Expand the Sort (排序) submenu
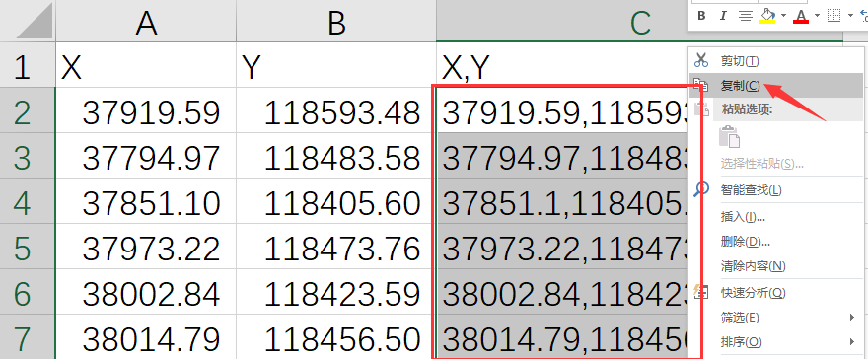 775,342
